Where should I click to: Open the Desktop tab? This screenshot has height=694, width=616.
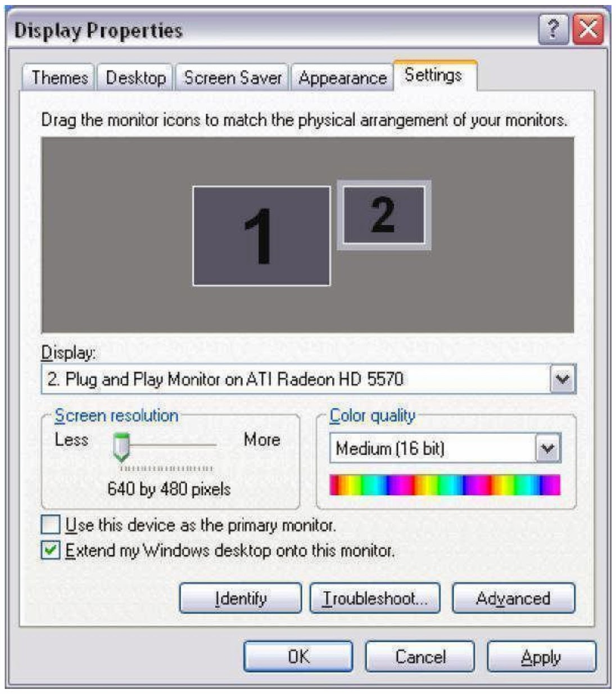pos(135,78)
